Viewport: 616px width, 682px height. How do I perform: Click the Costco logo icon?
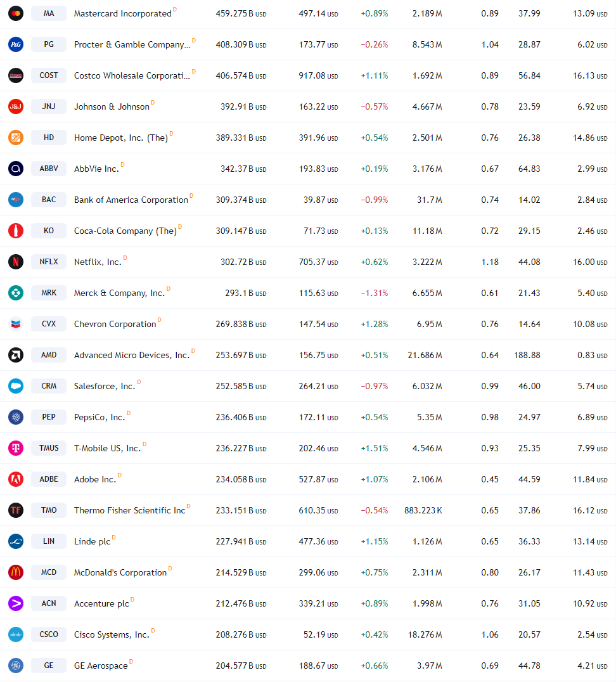tap(16, 75)
